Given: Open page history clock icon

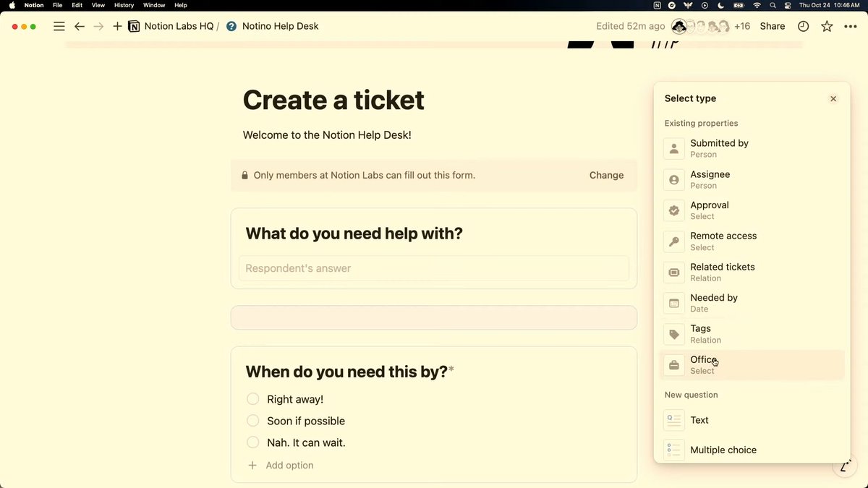Looking at the screenshot, I should pyautogui.click(x=804, y=26).
